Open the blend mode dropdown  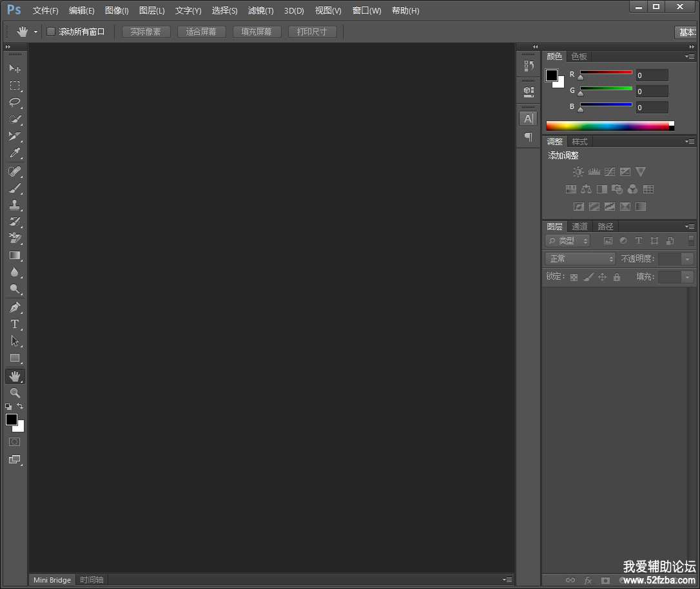pyautogui.click(x=580, y=259)
